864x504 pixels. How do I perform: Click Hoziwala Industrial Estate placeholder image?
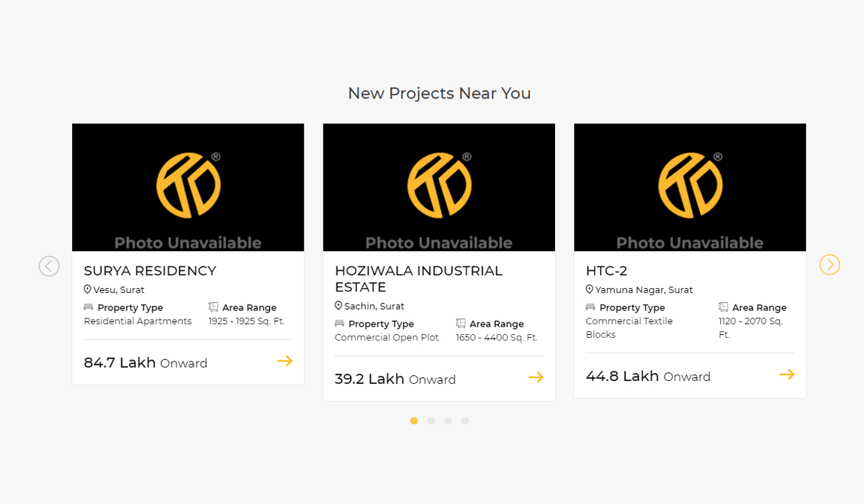click(x=439, y=187)
